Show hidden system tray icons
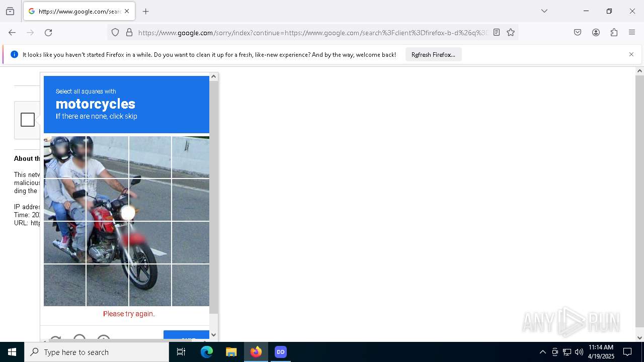Screen dimensions: 644x362 point(542,352)
